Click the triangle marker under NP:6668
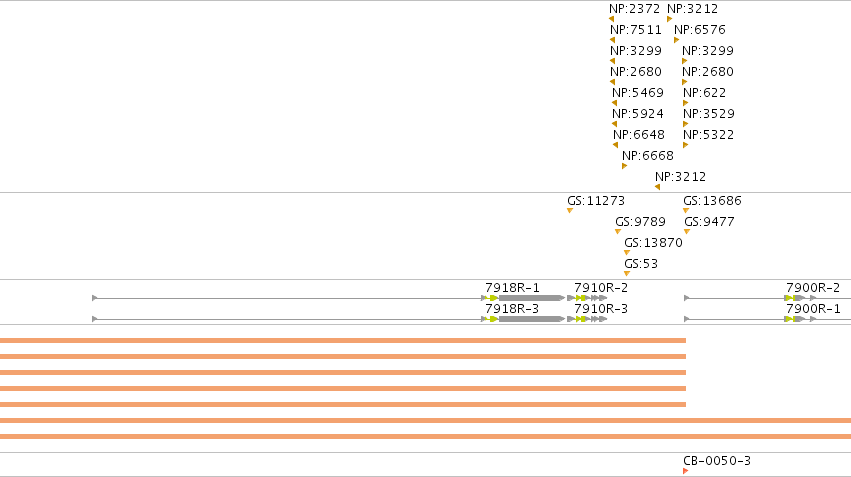Viewport: 851px width, 477px height. tap(625, 166)
